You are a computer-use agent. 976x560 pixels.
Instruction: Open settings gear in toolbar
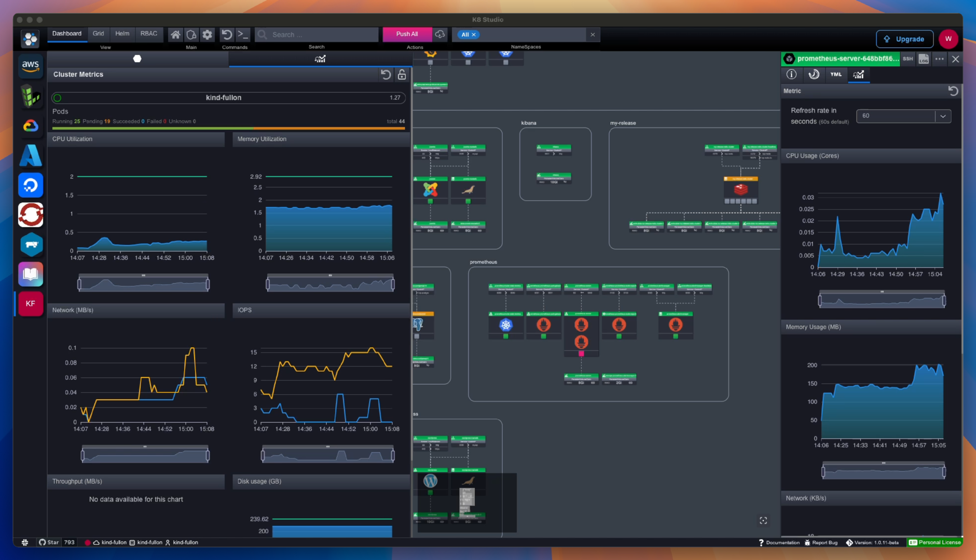(x=208, y=35)
